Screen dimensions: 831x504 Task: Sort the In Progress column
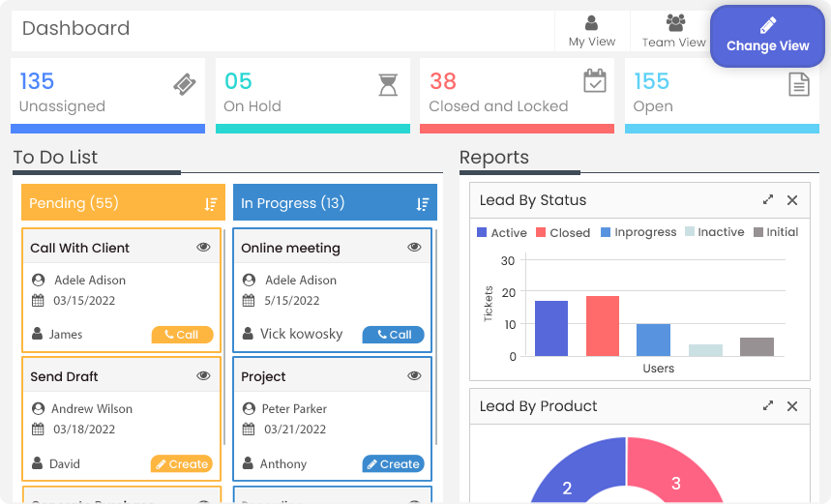coord(423,204)
